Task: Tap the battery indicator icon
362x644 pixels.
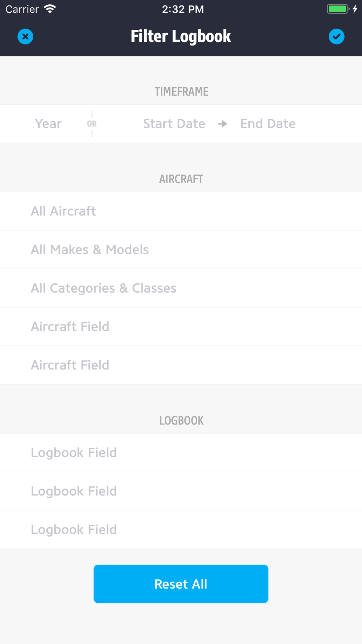Action: (x=337, y=9)
